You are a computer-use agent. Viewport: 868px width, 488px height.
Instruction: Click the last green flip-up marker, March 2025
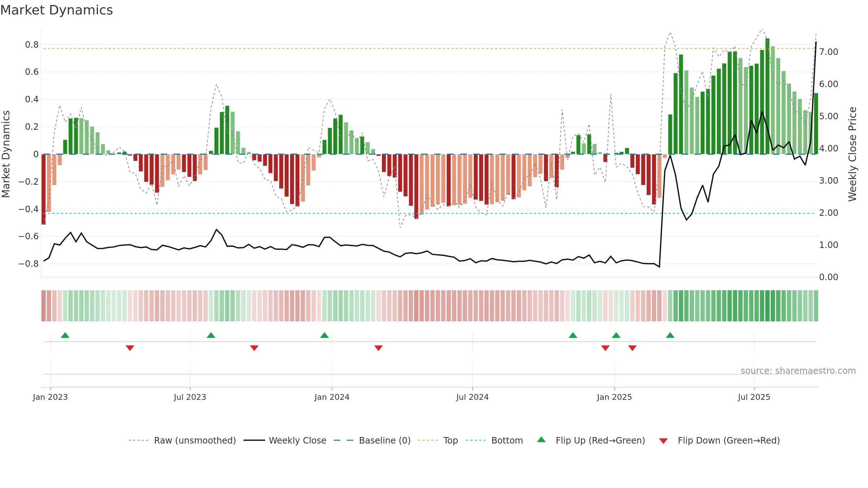coord(670,335)
